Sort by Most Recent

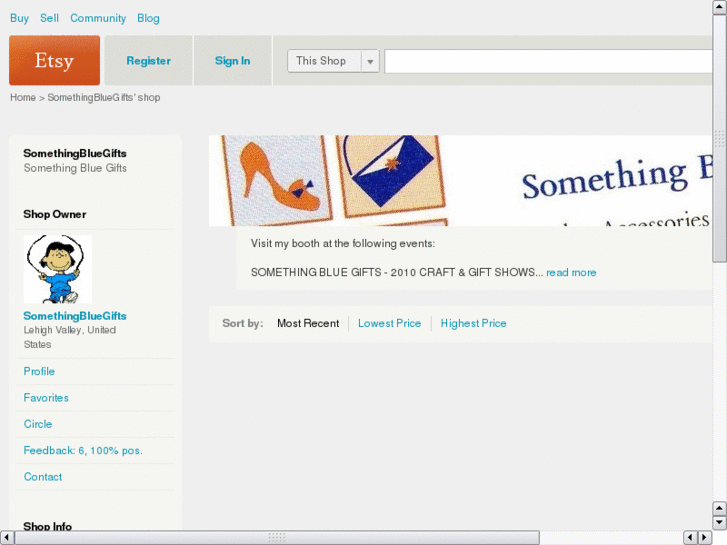click(x=308, y=323)
